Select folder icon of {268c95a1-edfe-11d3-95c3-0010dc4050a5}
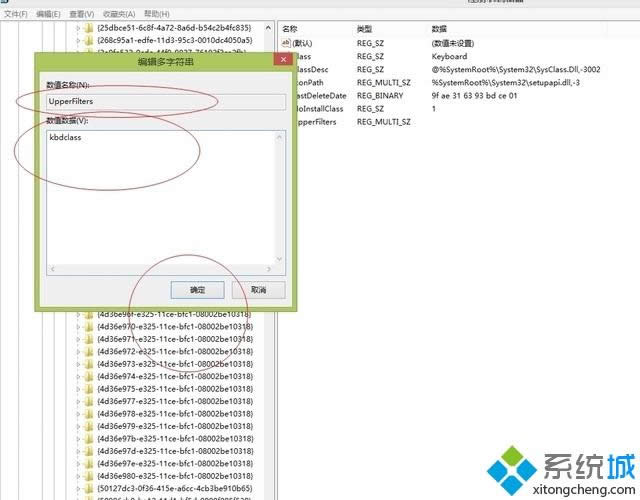The height and width of the screenshot is (500, 640). coord(89,41)
